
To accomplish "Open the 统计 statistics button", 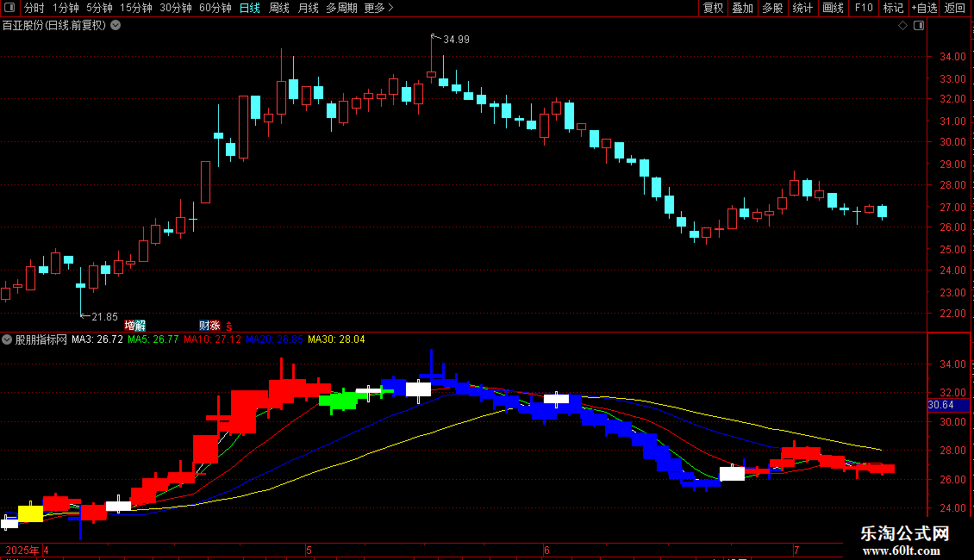I will tap(802, 8).
